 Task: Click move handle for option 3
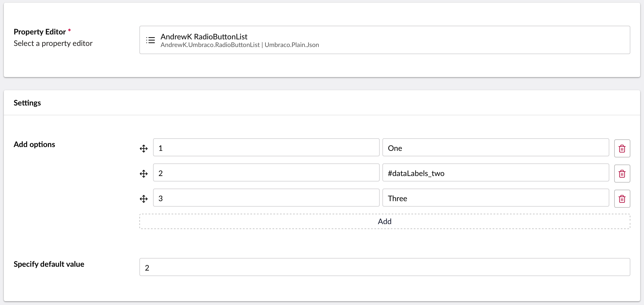click(144, 199)
